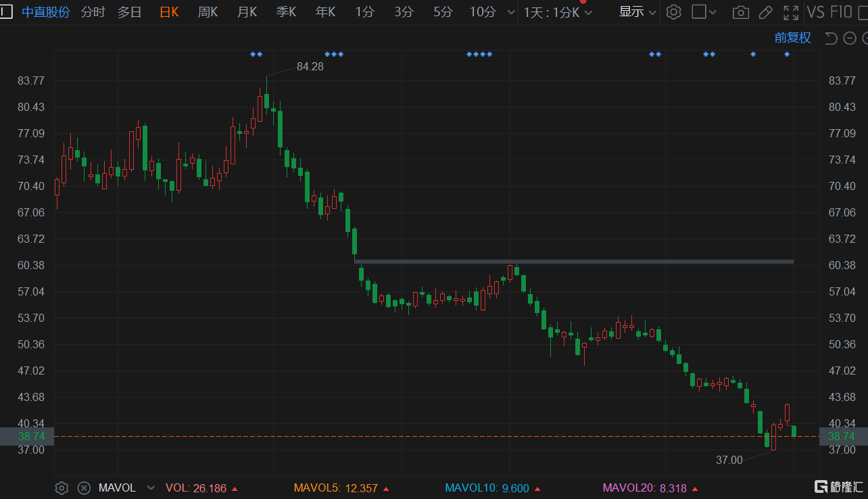Take a chart screenshot with camera icon

(x=741, y=12)
